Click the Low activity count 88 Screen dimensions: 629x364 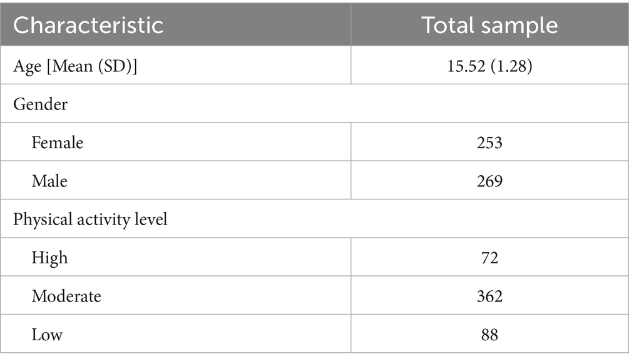tap(489, 335)
